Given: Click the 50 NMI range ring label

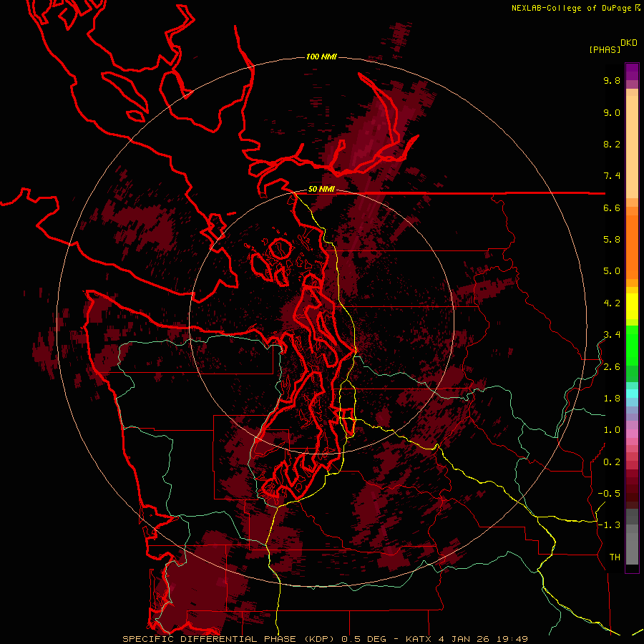Looking at the screenshot, I should coord(321,190).
